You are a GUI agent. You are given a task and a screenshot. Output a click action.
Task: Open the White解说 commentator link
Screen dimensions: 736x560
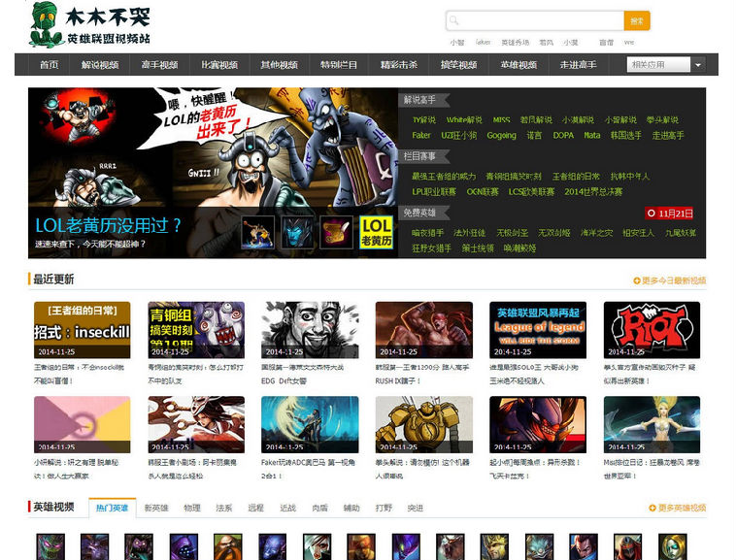[464, 120]
